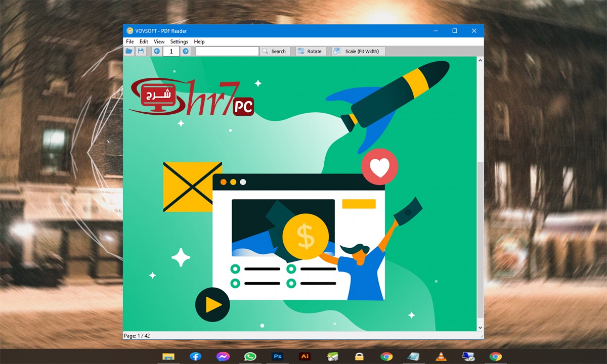This screenshot has width=607, height=364.
Task: Open the File menu
Action: [129, 41]
